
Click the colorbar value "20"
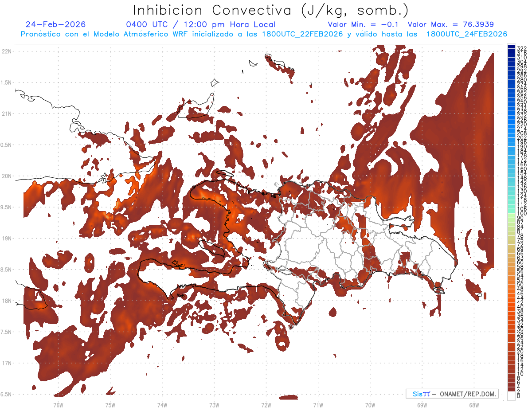[x=520, y=351]
